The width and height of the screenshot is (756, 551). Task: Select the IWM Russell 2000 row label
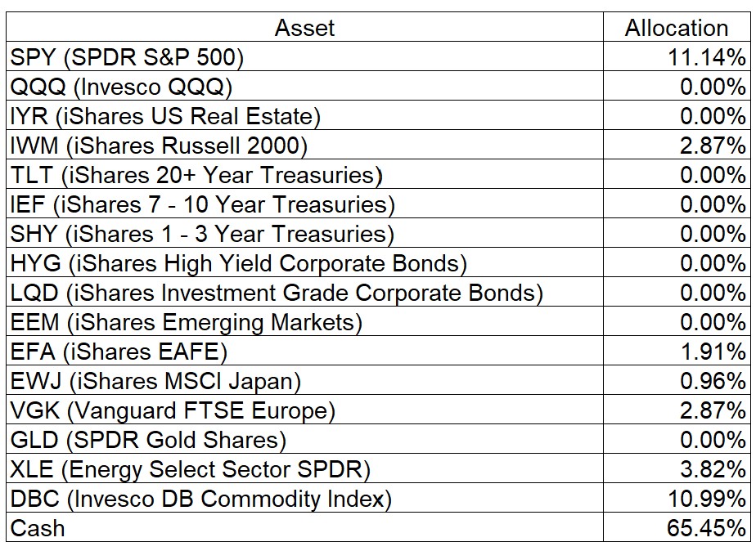pyautogui.click(x=159, y=146)
